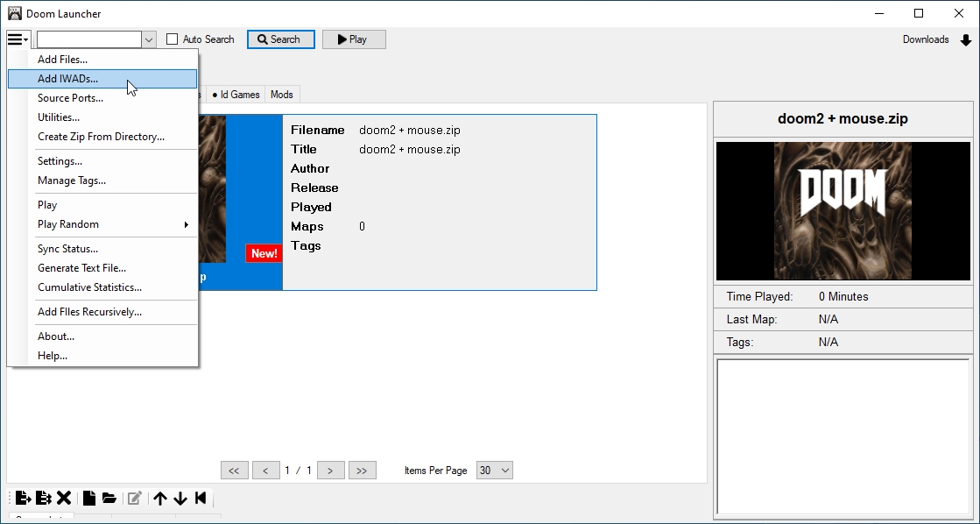Choose Sync Status... from menu

102,249
